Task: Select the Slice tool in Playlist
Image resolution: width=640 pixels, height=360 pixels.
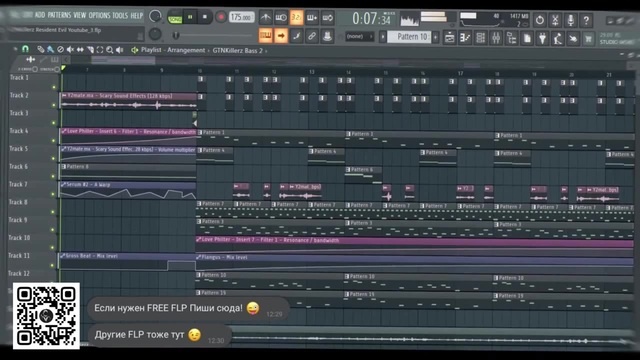Action: point(90,50)
